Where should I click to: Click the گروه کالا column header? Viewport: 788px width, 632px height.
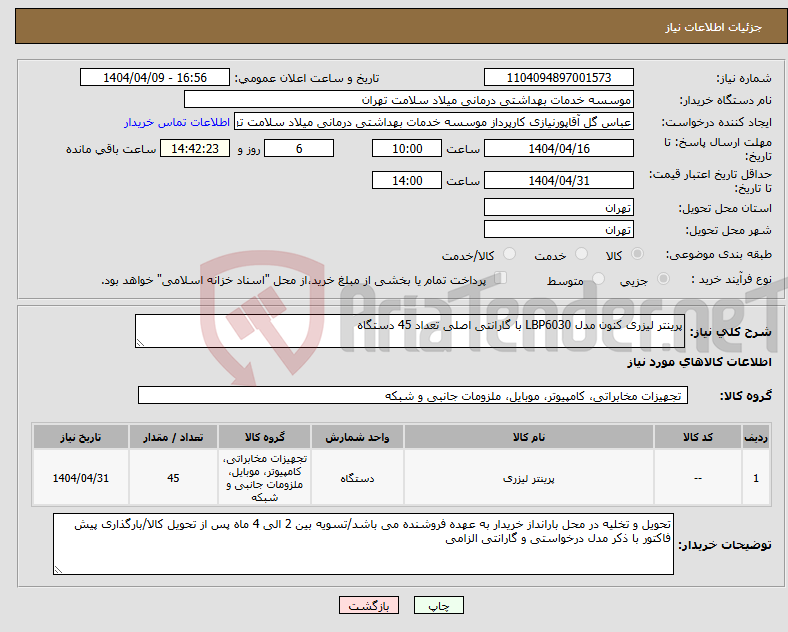click(264, 437)
